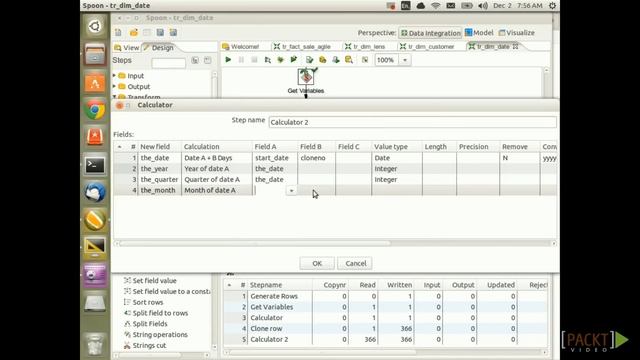Click the Step name input field
The image size is (640, 360).
click(412, 122)
